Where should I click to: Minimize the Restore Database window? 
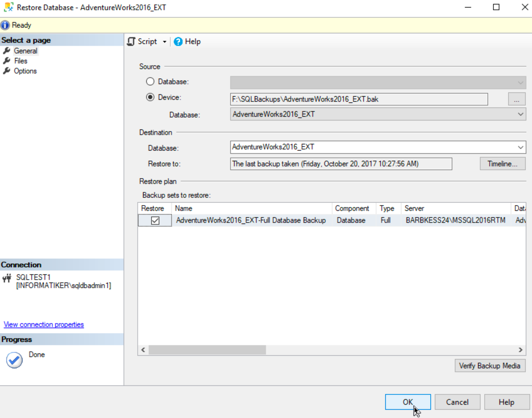click(468, 7)
